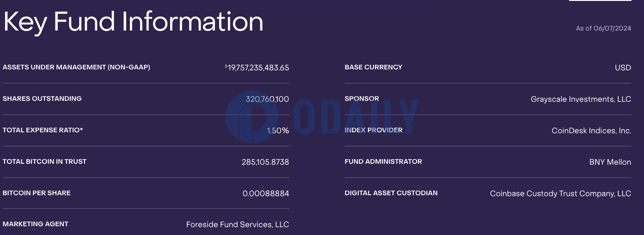Select the Assets Under Management label
This screenshot has height=235, width=644.
click(76, 67)
